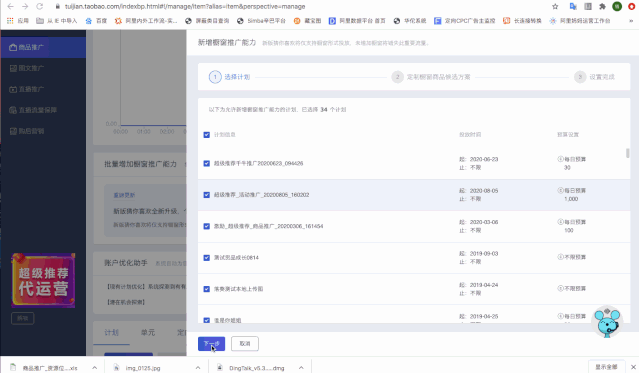Click the 重磅更新 link in background page

pos(124,195)
